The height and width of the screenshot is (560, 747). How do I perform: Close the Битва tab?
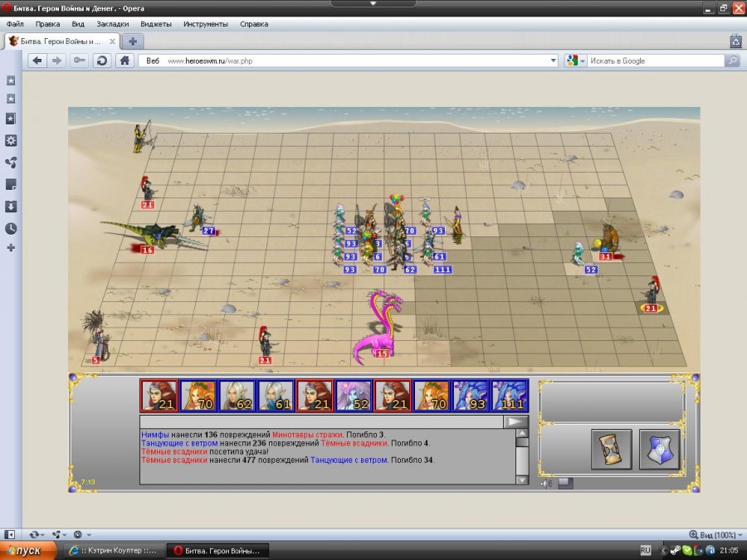coord(112,41)
